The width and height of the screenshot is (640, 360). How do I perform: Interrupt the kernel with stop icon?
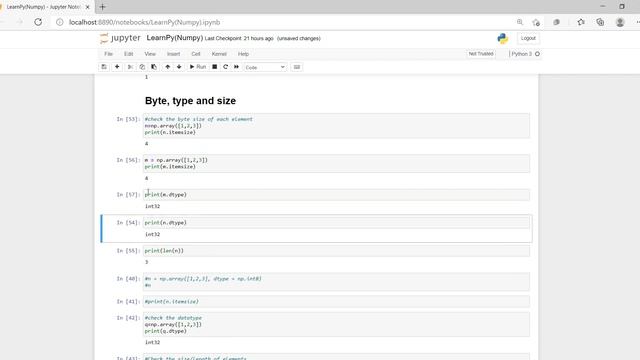[214, 67]
